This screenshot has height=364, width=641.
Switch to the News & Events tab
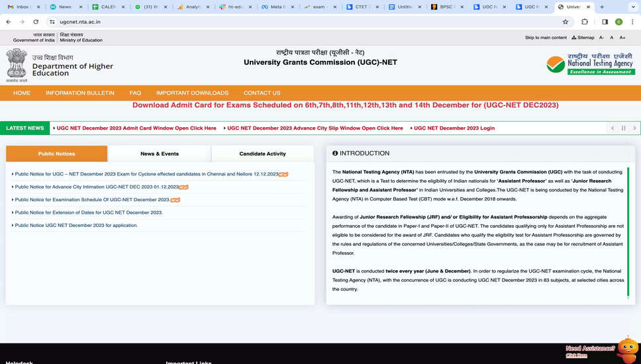[160, 154]
